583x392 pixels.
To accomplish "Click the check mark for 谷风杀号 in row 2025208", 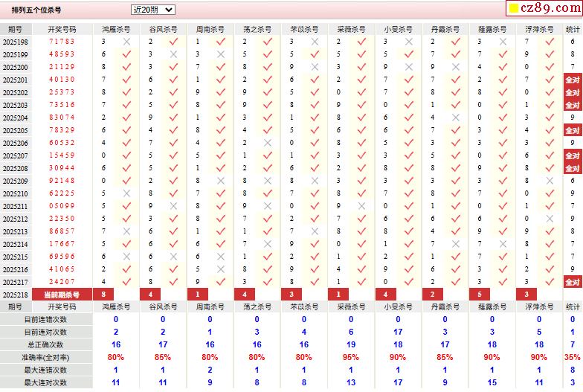I will coord(173,168).
